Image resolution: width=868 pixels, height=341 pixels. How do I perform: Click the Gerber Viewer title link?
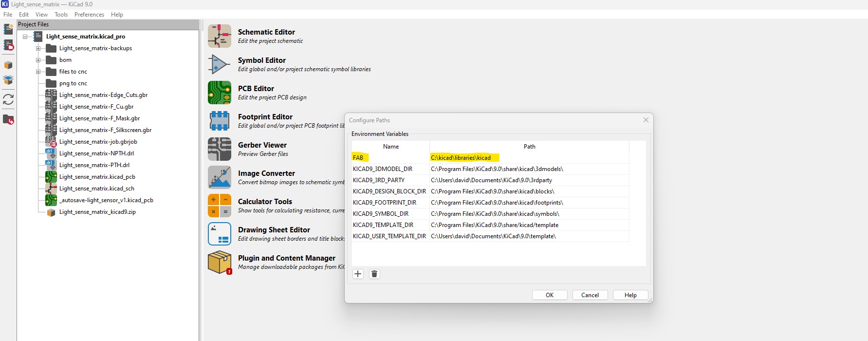(x=262, y=145)
